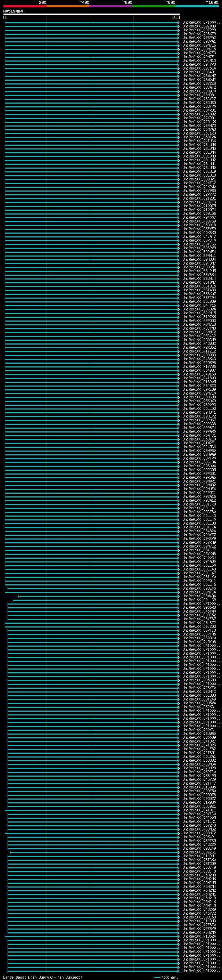This screenshot has width=222, height=980.
Task: Select hit UniRef100_B8LPU5
Action: click(199, 271)
